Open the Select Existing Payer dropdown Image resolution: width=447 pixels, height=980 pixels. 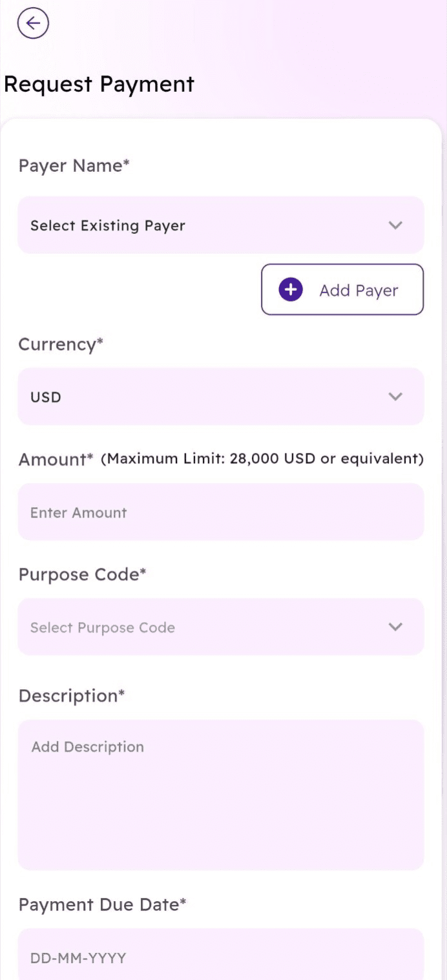pos(220,225)
